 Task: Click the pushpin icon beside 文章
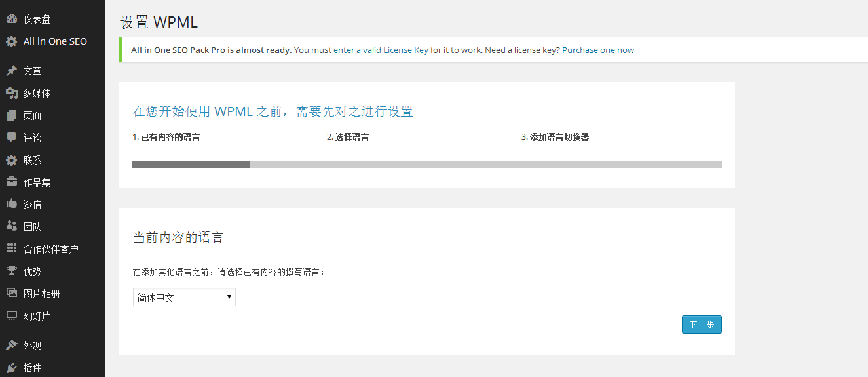tap(11, 71)
